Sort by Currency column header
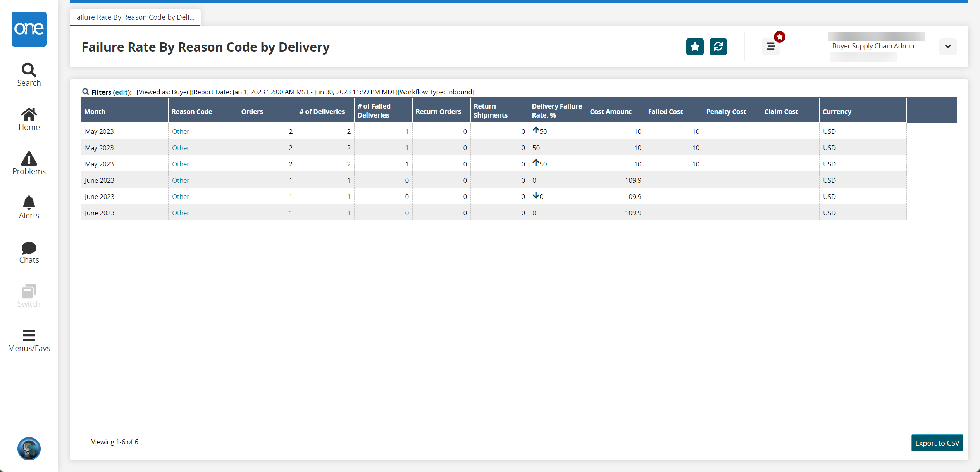The image size is (980, 472). point(863,111)
